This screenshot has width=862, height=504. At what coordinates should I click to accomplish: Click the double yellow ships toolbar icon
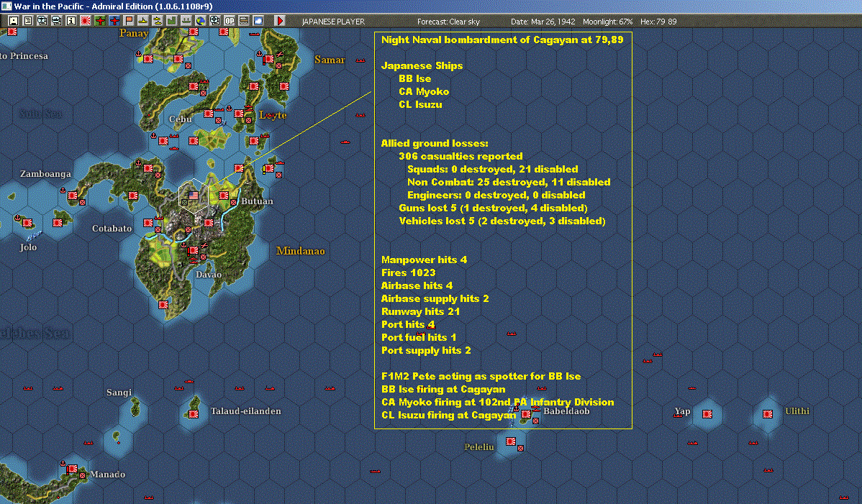[x=158, y=21]
